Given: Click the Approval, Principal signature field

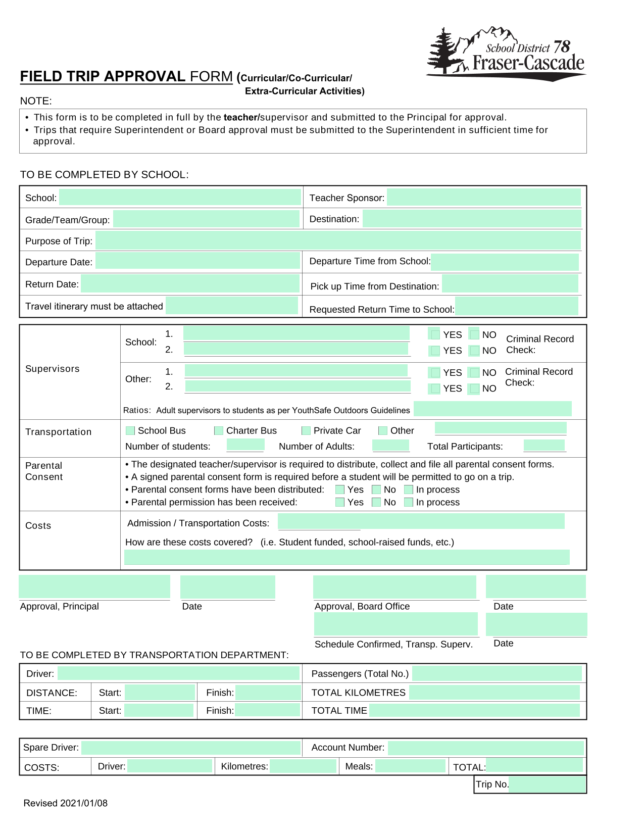Looking at the screenshot, I should 94,587.
